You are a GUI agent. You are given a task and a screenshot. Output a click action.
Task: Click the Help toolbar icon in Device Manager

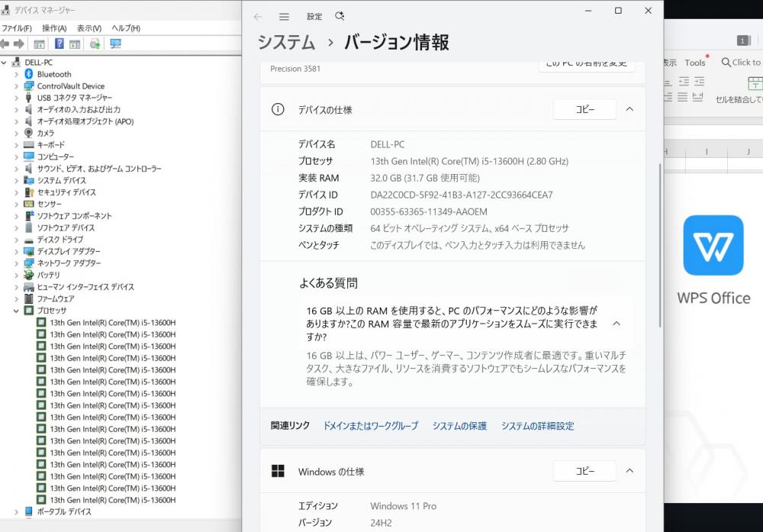[59, 44]
